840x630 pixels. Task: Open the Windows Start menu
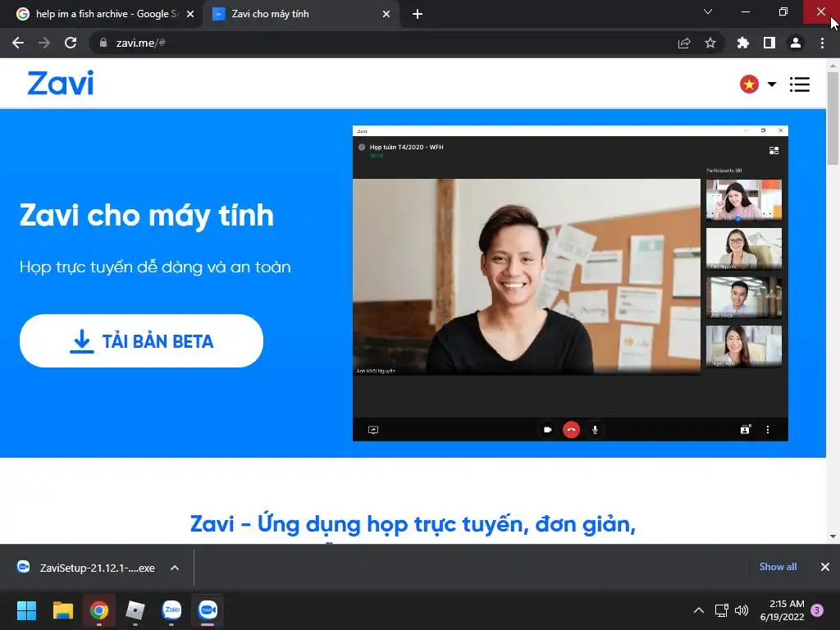[26, 610]
